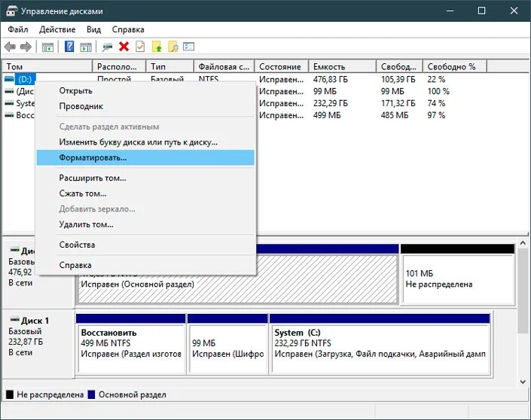This screenshot has height=420, width=531.
Task: Select the 101 МБ Не распределена partition
Action: (458, 275)
